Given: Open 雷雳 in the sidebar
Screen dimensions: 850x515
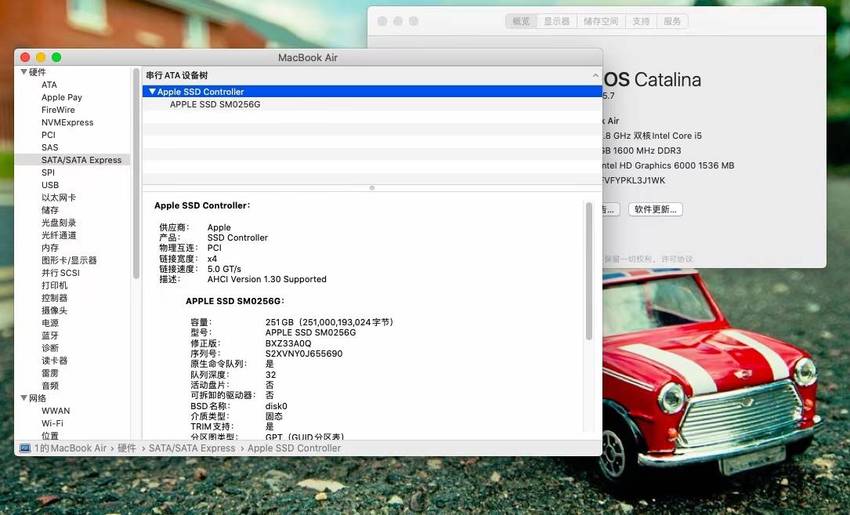Looking at the screenshot, I should [x=50, y=373].
